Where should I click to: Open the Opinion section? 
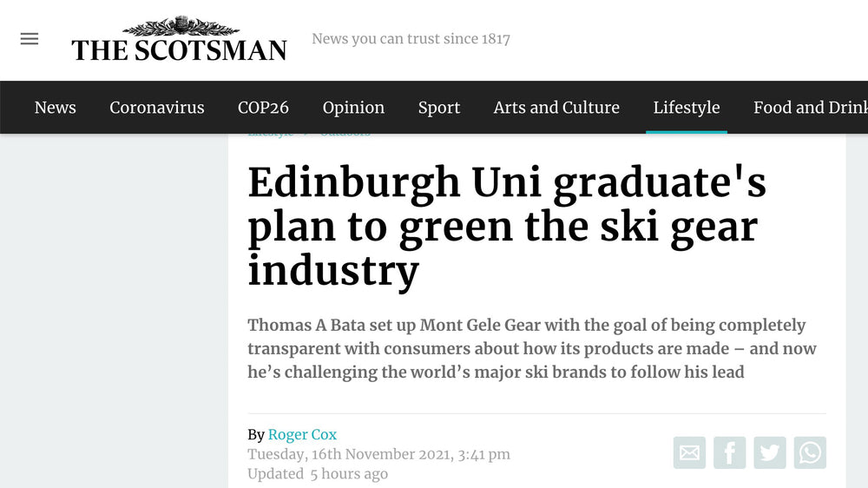(x=353, y=108)
